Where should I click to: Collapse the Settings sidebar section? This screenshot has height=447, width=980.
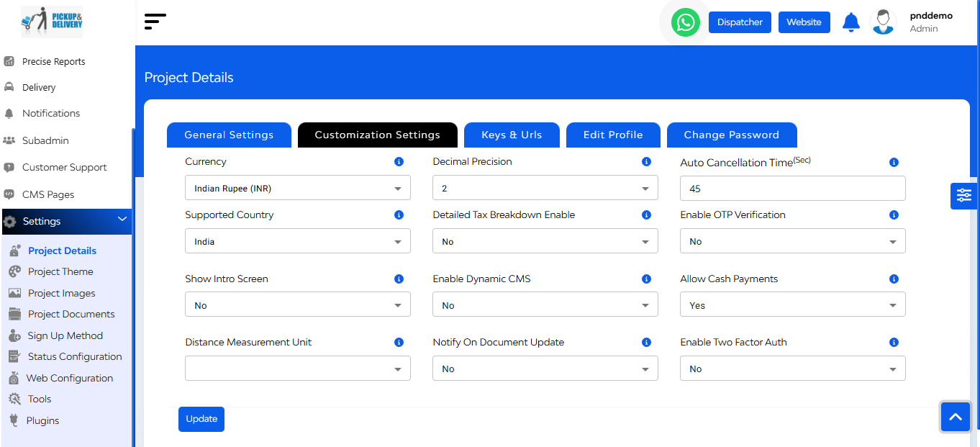[66, 221]
